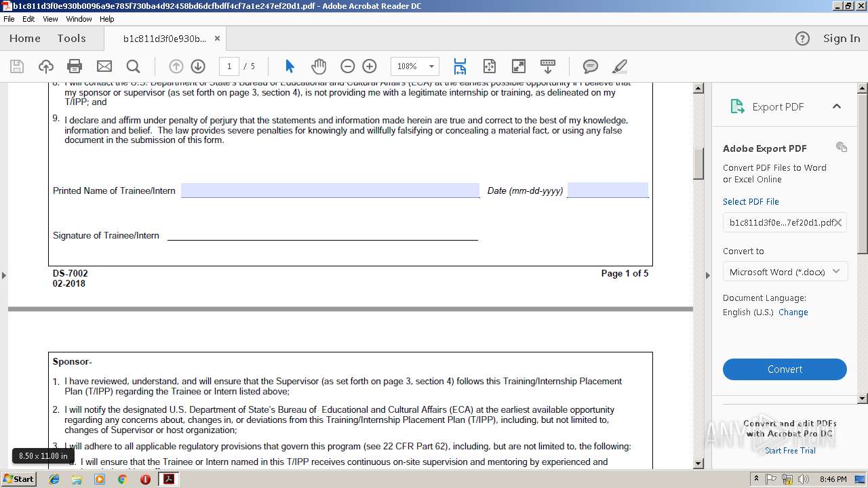
Task: Click the 'Page 1 of 5' footer text
Action: click(625, 273)
